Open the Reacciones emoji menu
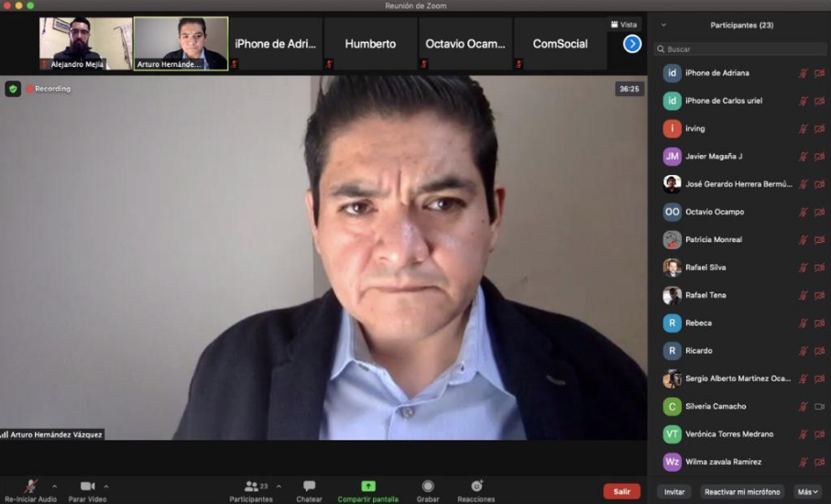The height and width of the screenshot is (504, 831). point(476,487)
